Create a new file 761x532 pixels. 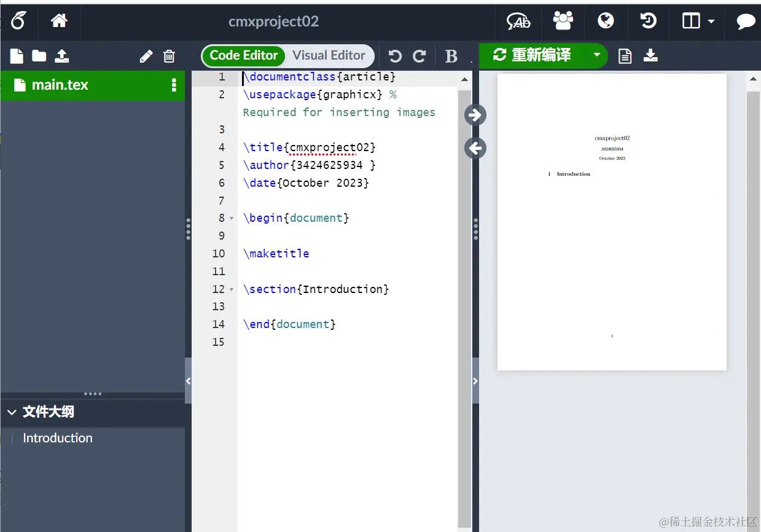[17, 56]
